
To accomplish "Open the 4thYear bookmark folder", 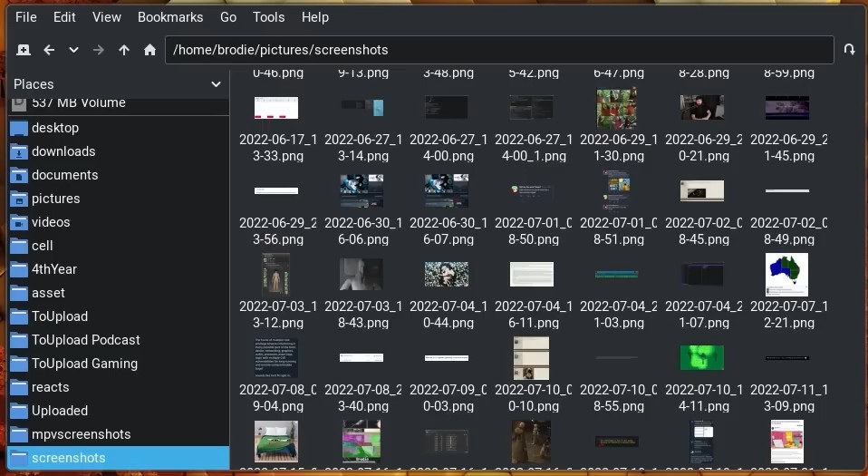I will coord(119,269).
